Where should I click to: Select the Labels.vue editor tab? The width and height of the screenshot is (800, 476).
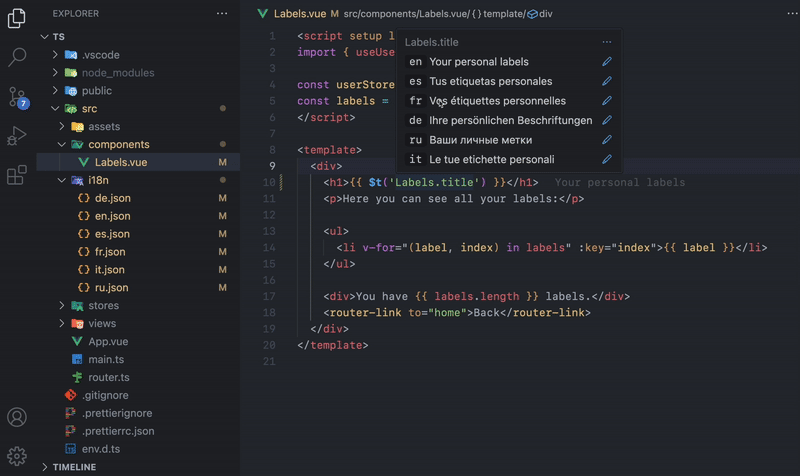299,14
